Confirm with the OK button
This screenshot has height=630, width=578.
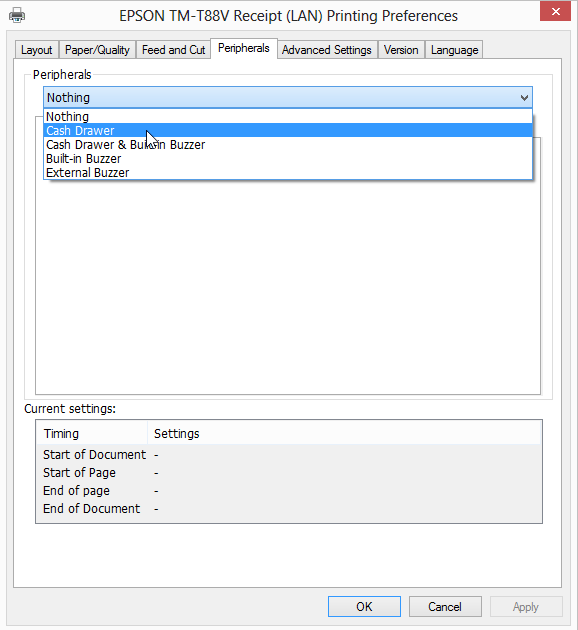pyautogui.click(x=364, y=606)
